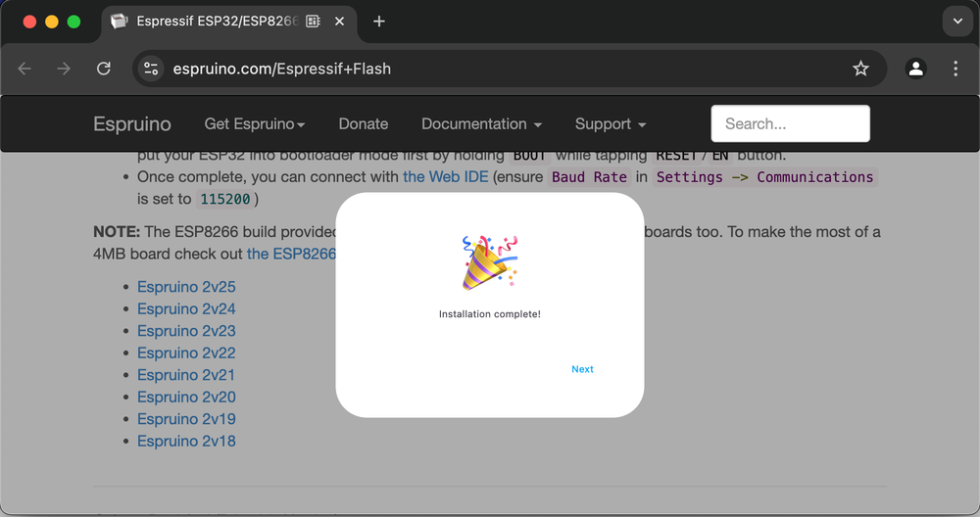Open the Espruino 2v25 firmware link
The height and width of the screenshot is (517, 980).
[186, 287]
